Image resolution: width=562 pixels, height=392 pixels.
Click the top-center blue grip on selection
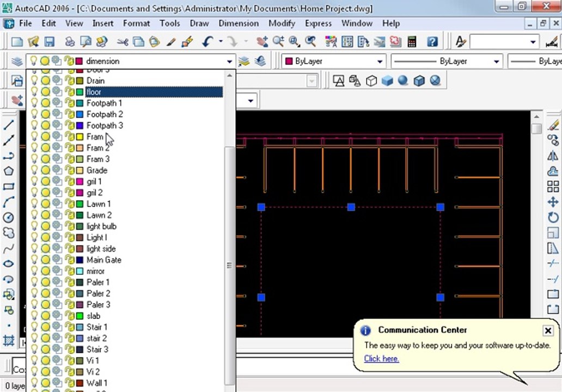click(x=351, y=207)
